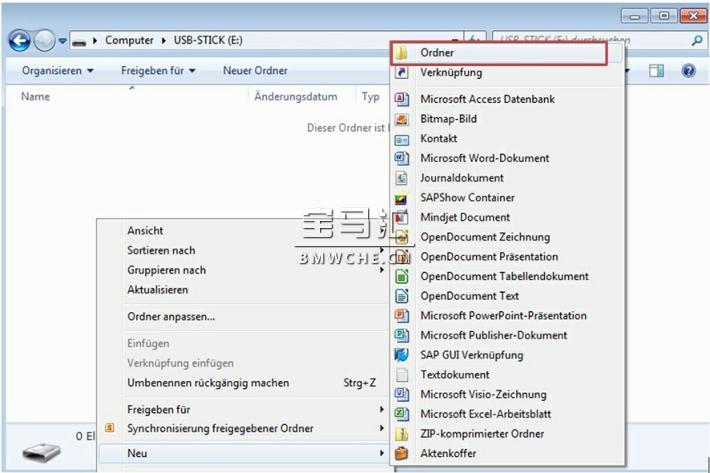Click the Microsoft Word-Dokument icon
The image size is (710, 473).
(x=402, y=158)
